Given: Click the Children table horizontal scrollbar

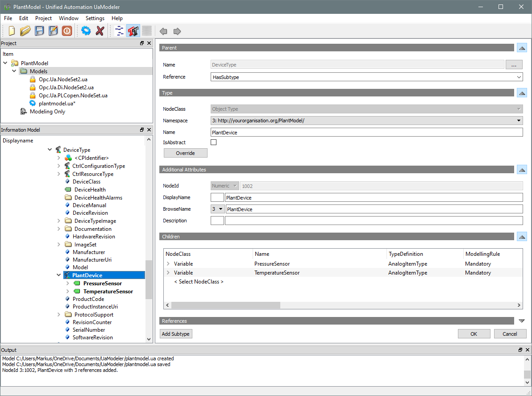Looking at the screenshot, I should tap(225, 305).
